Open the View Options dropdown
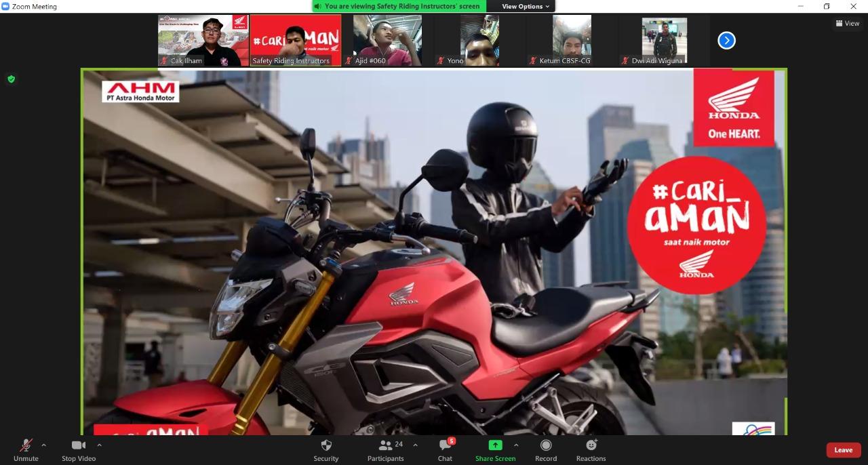868x465 pixels. [x=526, y=6]
